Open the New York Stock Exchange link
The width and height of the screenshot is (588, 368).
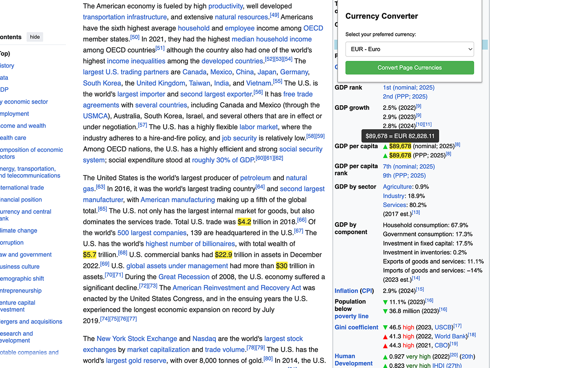tap(137, 339)
